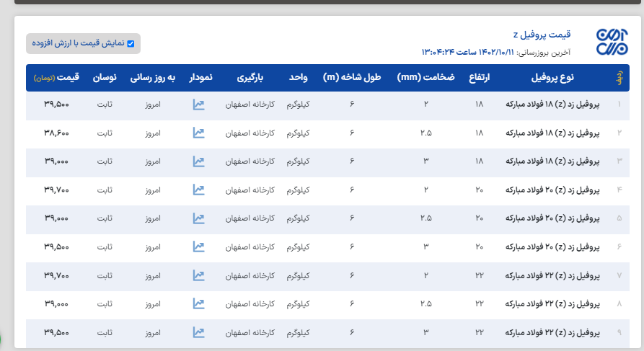View price chart for row 4
The height and width of the screenshot is (351, 644).
199,190
